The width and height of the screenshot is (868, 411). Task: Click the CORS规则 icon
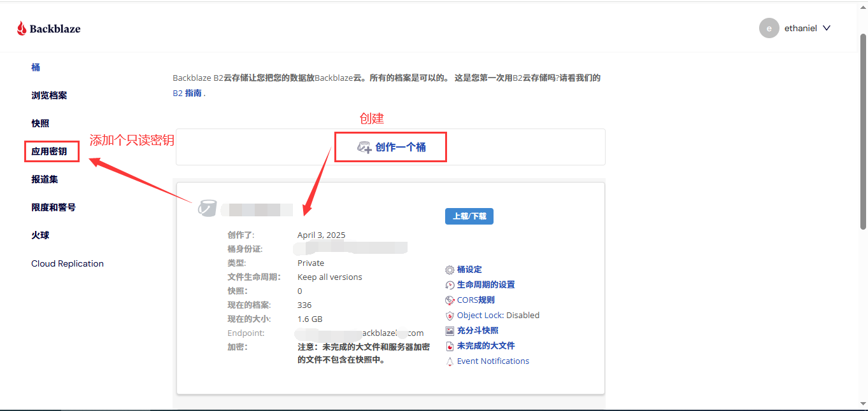click(x=450, y=300)
